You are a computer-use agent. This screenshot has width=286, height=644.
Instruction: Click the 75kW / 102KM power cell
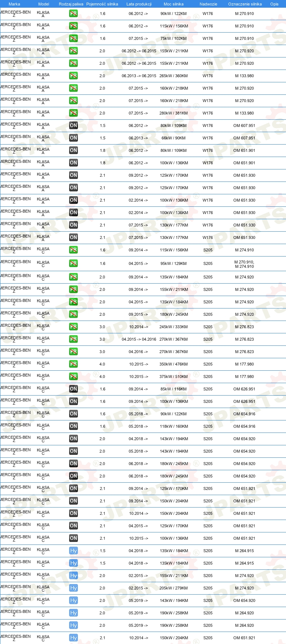click(173, 38)
